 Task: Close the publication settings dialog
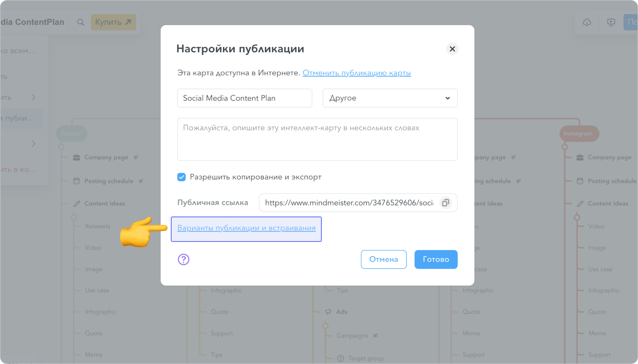452,49
